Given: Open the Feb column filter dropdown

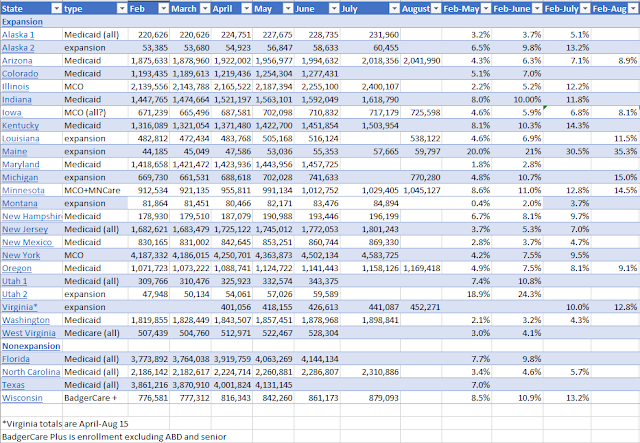Looking at the screenshot, I should point(164,9).
